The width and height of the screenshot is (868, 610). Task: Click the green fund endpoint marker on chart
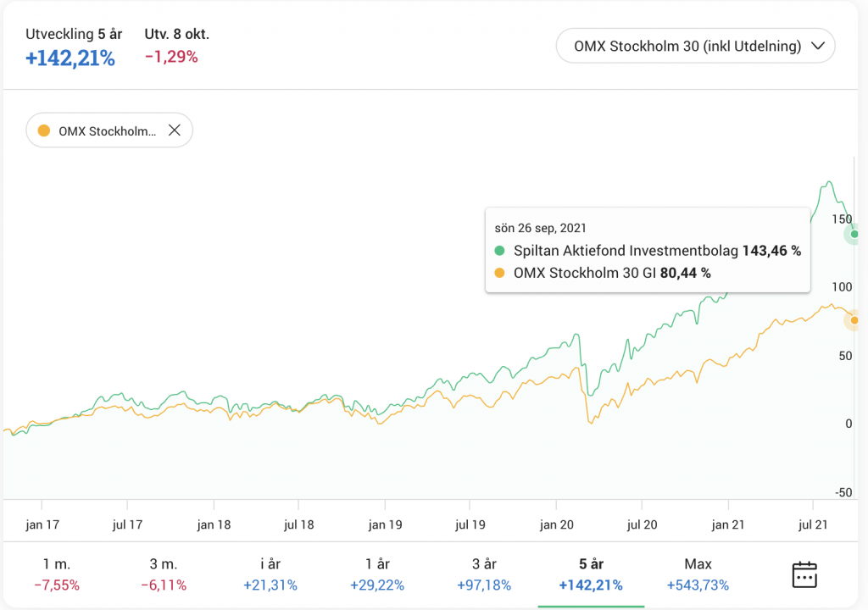[854, 234]
